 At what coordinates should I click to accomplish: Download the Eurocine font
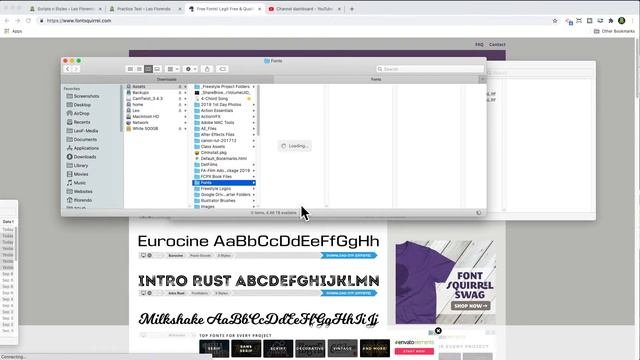pos(349,256)
